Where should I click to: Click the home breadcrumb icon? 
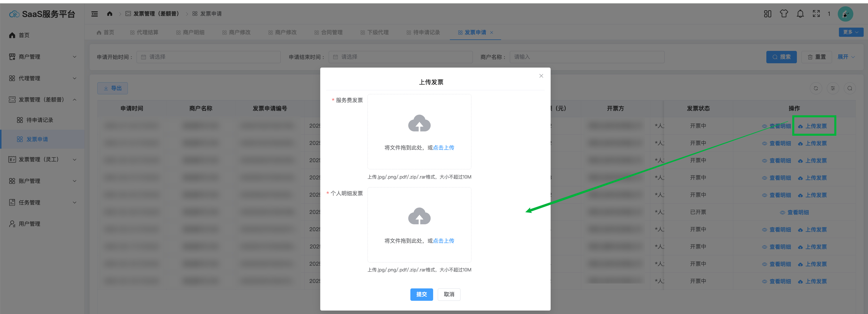pyautogui.click(x=109, y=14)
